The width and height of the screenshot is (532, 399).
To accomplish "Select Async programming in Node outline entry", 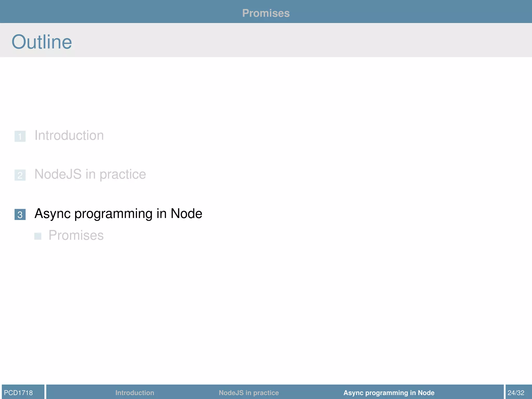I will [x=118, y=214].
